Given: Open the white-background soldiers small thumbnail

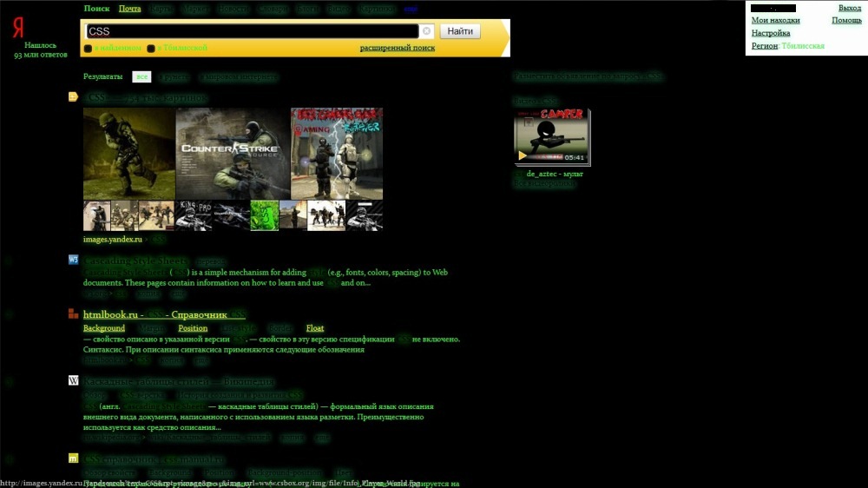Looking at the screenshot, I should pyautogui.click(x=326, y=215).
